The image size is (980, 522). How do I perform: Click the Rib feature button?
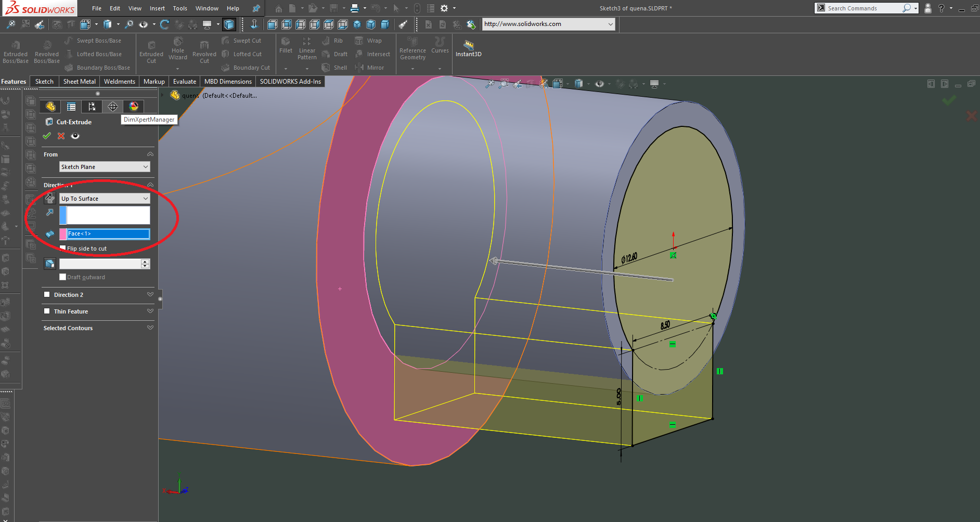(x=332, y=41)
